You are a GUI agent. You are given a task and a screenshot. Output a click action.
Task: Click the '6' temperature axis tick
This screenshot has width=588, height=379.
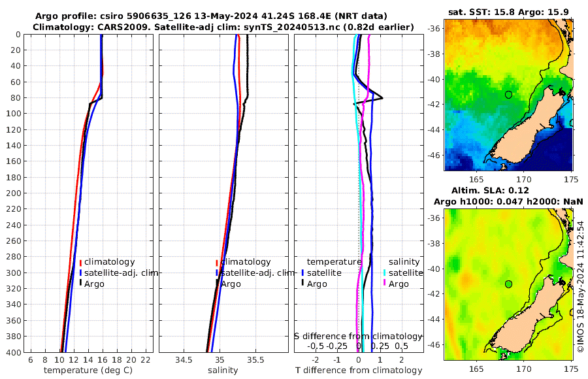31,360
